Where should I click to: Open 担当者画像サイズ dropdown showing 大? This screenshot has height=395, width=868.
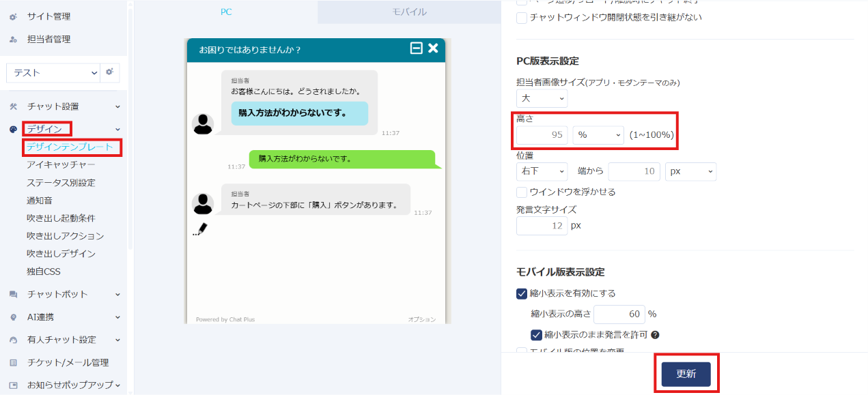pos(542,98)
